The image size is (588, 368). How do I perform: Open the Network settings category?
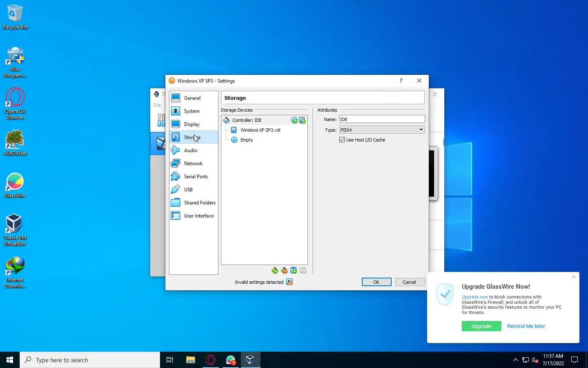coord(194,164)
